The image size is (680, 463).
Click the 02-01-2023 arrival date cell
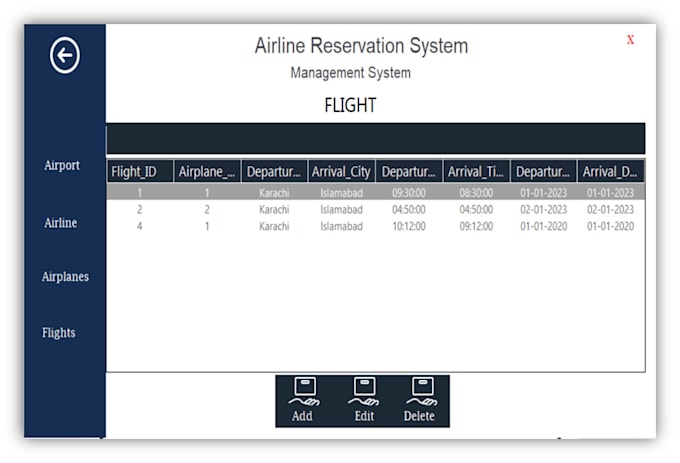pos(610,210)
